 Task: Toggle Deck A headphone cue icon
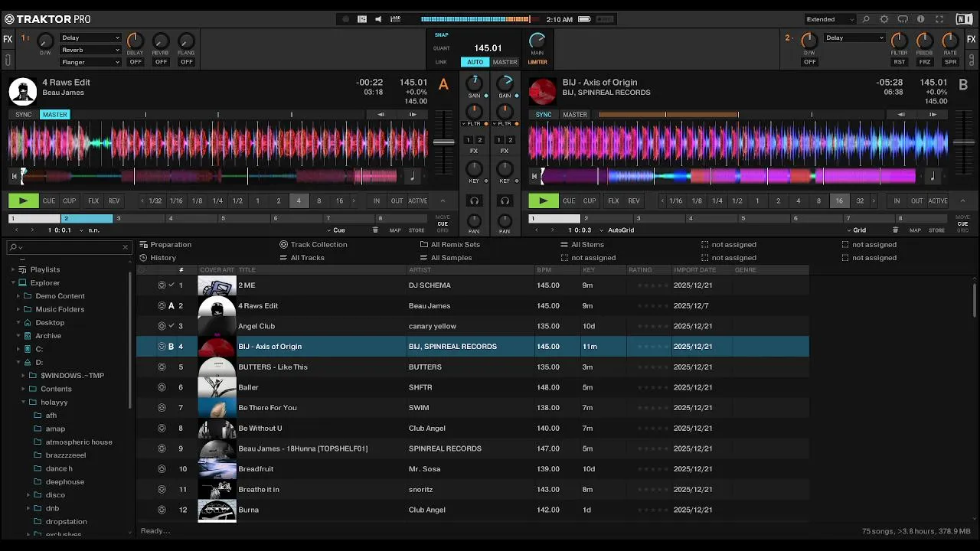click(474, 201)
